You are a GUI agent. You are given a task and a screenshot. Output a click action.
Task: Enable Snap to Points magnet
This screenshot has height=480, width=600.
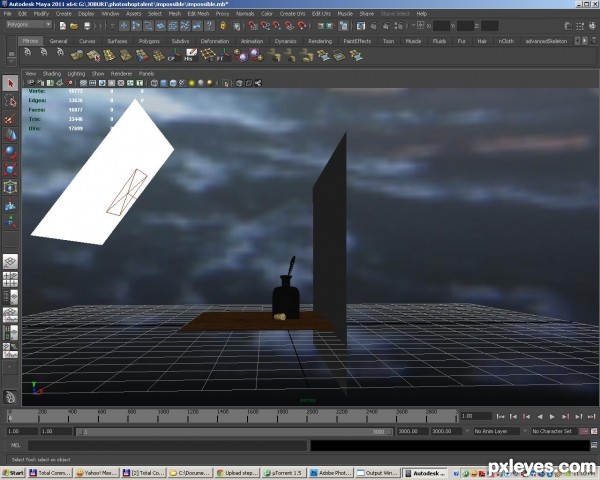pos(277,26)
